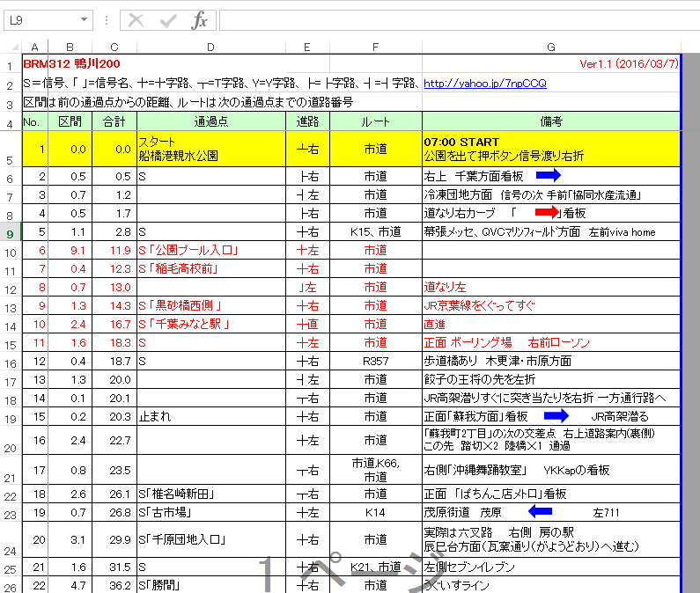This screenshot has width=700, height=593.
Task: Click the 07:00 START remark cell
Action: [551, 149]
